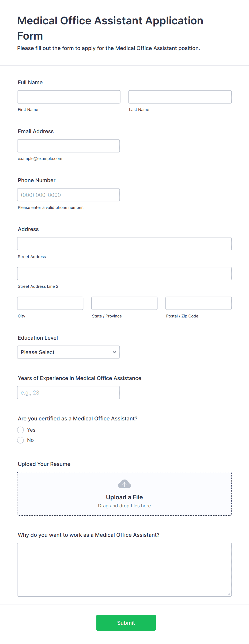Open the Education Level dropdown
Image resolution: width=249 pixels, height=644 pixels.
coord(68,352)
